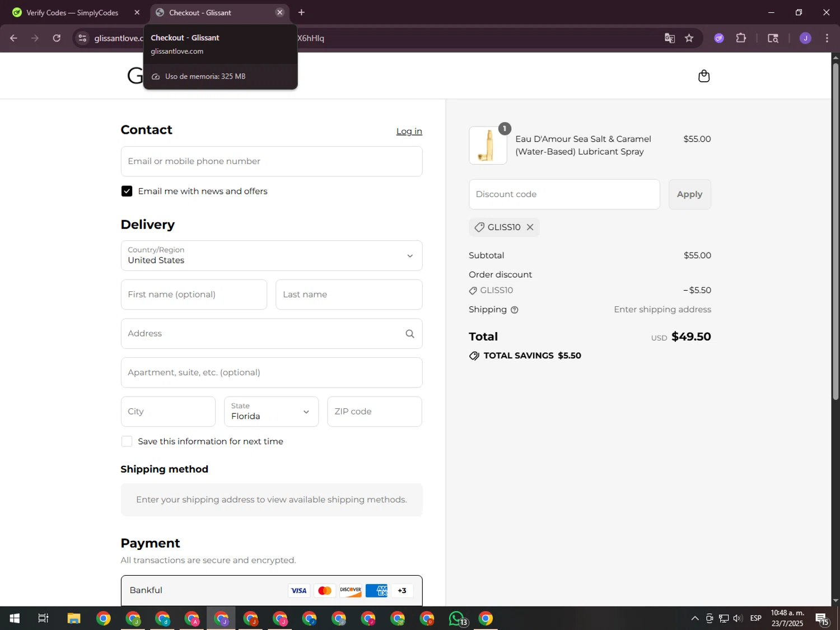Click the TOTAL SAVINGS $5.50 text
This screenshot has width=840, height=630.
pyautogui.click(x=532, y=356)
